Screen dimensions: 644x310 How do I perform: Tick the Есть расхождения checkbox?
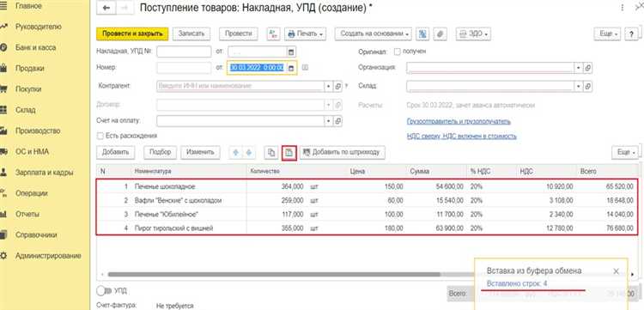[x=100, y=136]
